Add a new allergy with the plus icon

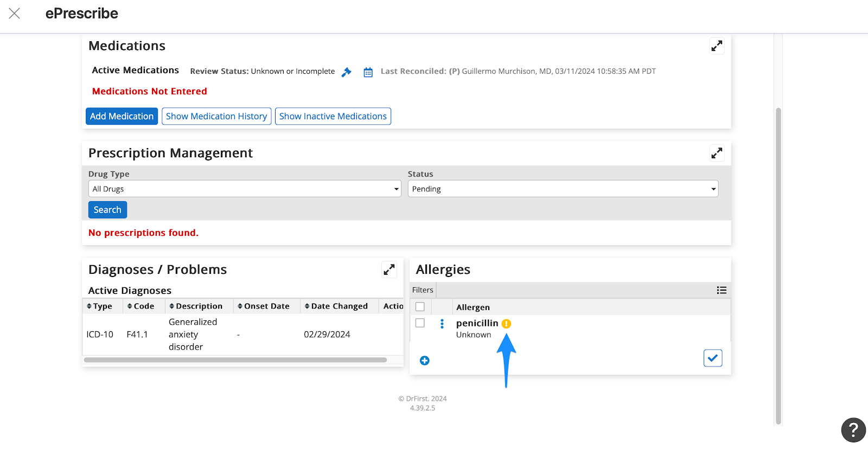425,361
